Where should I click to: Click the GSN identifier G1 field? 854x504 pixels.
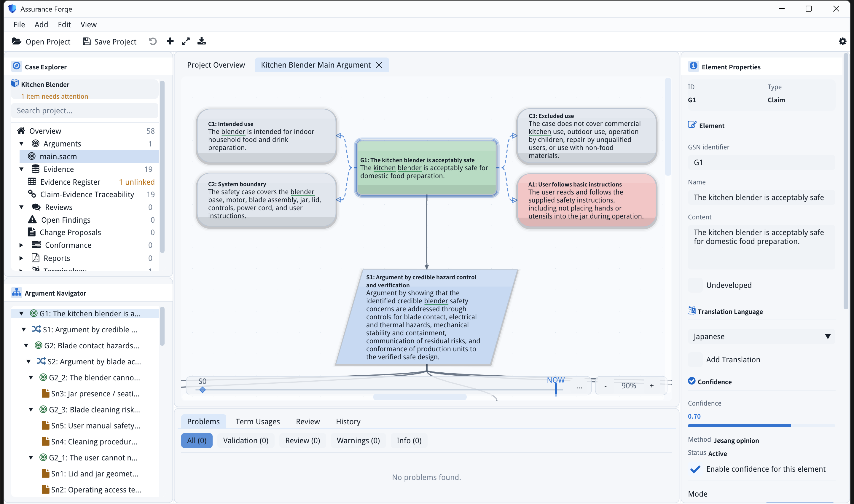(761, 162)
